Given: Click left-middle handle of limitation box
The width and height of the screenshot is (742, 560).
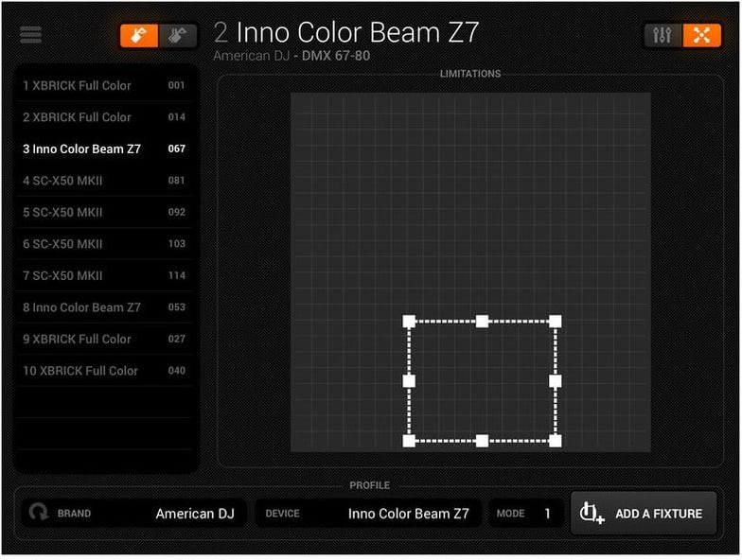Looking at the screenshot, I should 409,381.
